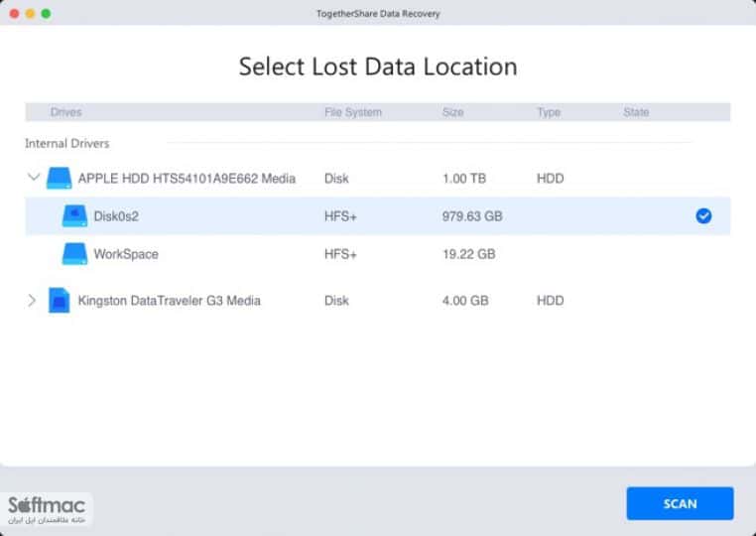The image size is (756, 536).
Task: Click the WorkSpace partition icon
Action: pos(74,253)
